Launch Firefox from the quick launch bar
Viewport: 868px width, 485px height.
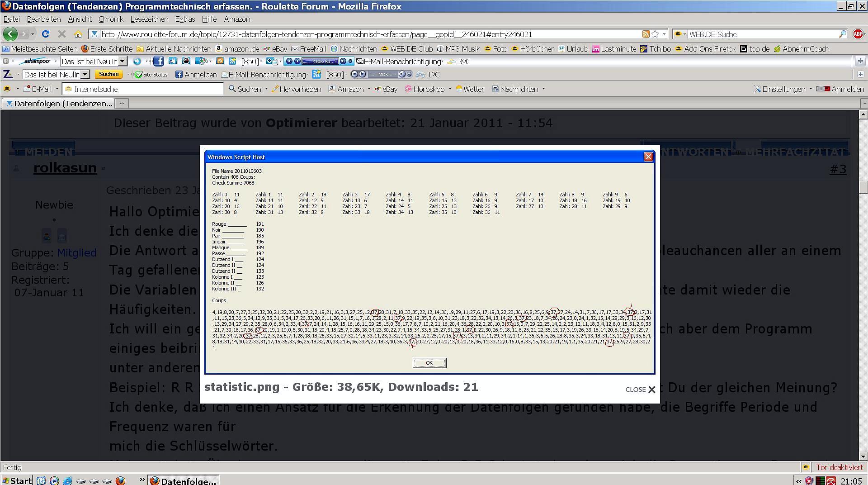120,480
